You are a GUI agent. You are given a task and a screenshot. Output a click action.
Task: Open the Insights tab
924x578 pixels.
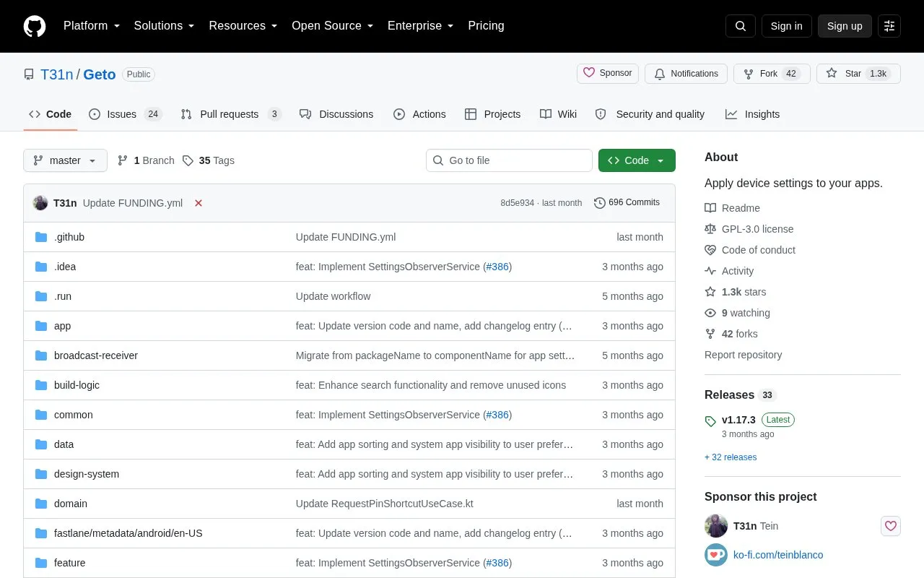(752, 114)
